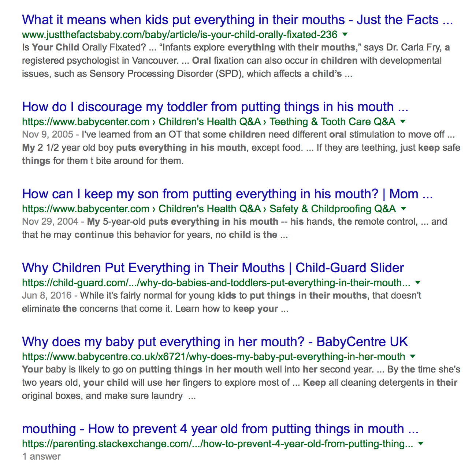Open 'Why does my baby put everything' result
Image resolution: width=476 pixels, height=464 pixels.
tap(215, 342)
